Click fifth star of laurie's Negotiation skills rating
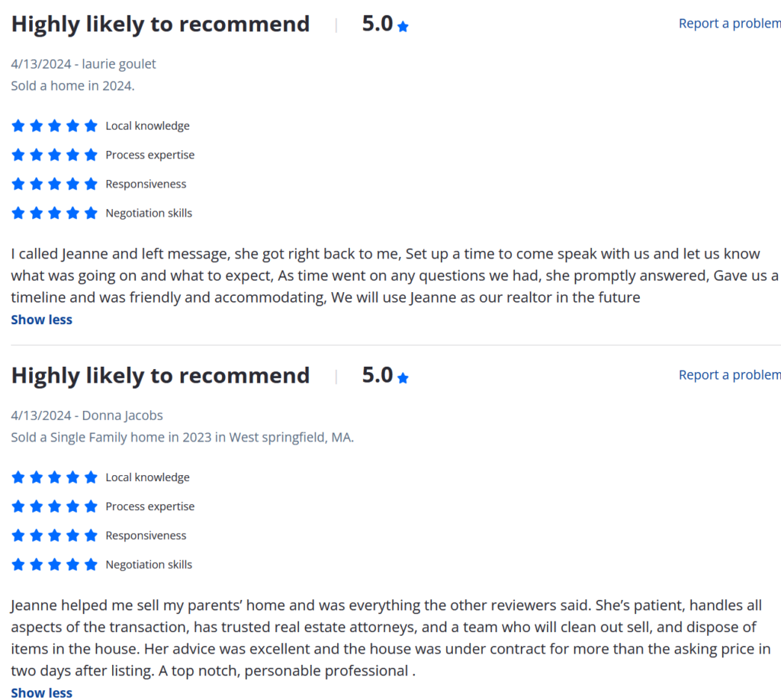 coord(91,213)
